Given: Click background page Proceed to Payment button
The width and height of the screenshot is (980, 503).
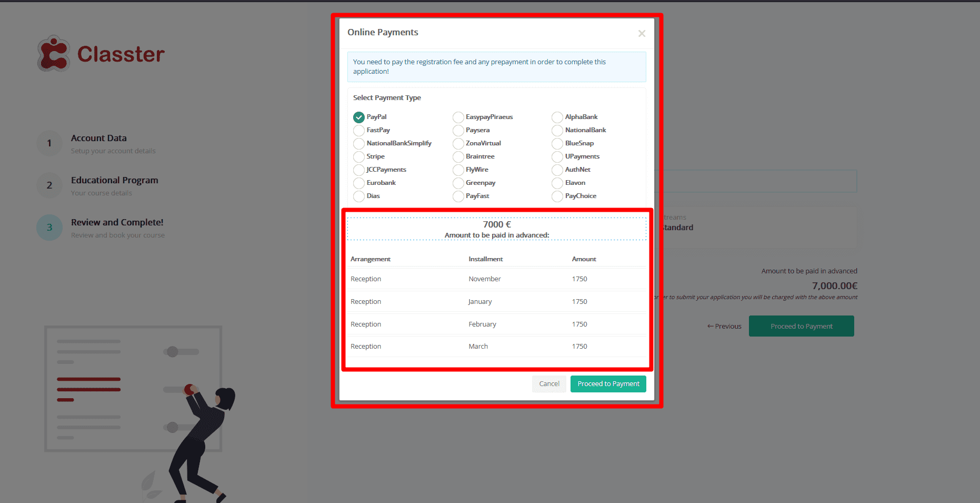Looking at the screenshot, I should [801, 326].
